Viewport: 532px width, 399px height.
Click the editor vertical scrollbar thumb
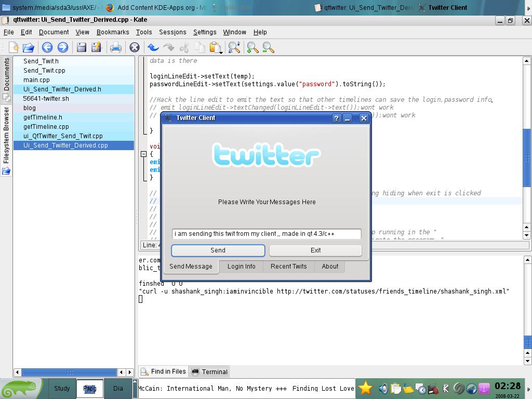point(527,158)
